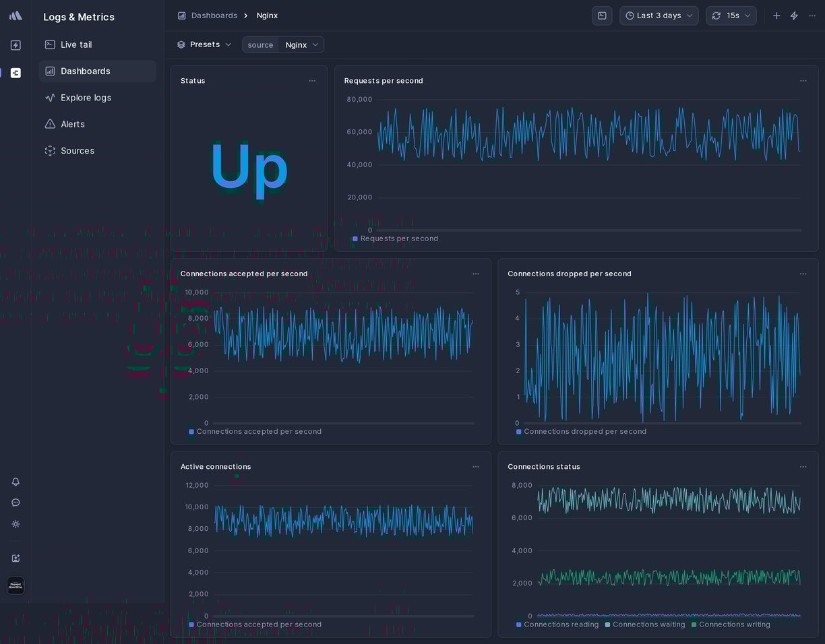Open the chat feedback bubble icon
825x644 pixels.
click(x=16, y=503)
